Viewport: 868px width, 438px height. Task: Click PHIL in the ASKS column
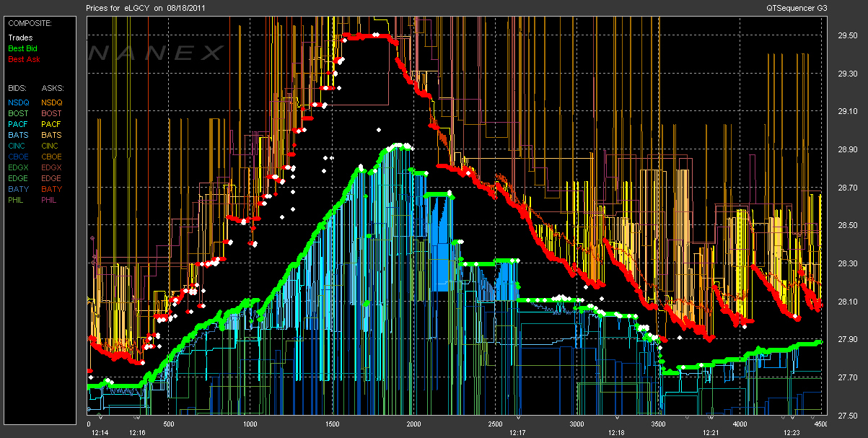point(51,200)
